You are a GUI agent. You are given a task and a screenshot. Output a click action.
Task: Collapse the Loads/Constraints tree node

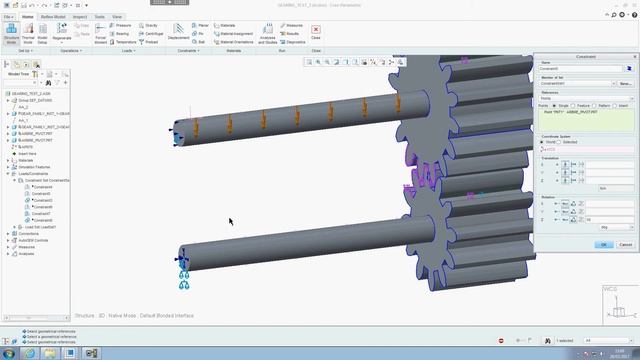pos(8,174)
